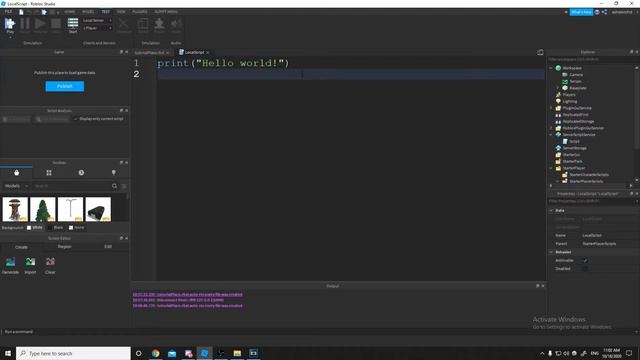Select the street lamp model thumbnail
The image size is (640, 360).
[71, 209]
